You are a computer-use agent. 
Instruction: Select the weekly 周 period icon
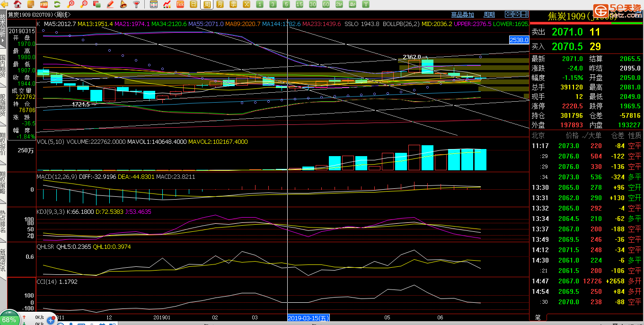point(207,4)
